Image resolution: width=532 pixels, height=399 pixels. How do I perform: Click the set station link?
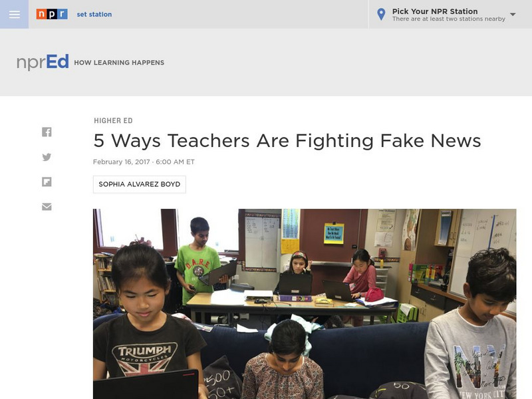point(94,14)
